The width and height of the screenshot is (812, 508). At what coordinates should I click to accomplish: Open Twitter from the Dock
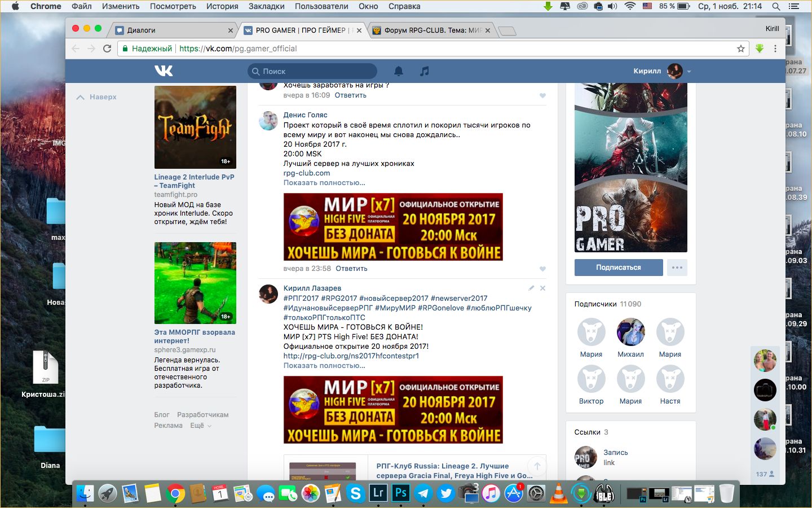(x=446, y=493)
